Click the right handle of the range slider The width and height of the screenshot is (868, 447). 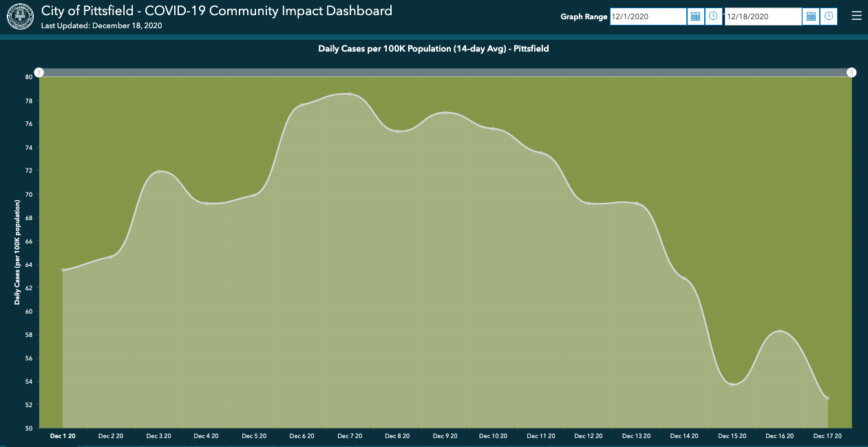(851, 72)
